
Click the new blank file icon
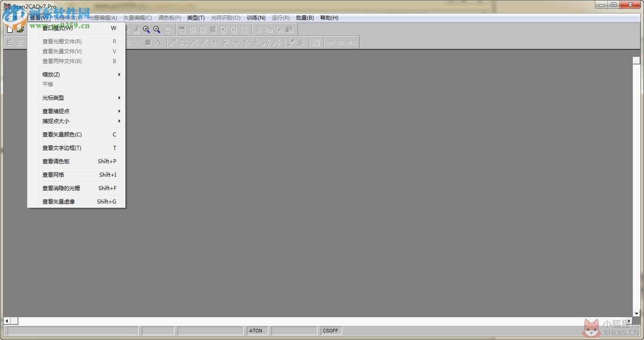(x=10, y=30)
